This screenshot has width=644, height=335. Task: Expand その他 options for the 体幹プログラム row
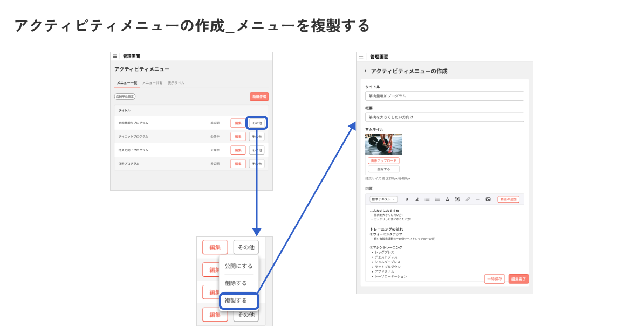pyautogui.click(x=257, y=164)
